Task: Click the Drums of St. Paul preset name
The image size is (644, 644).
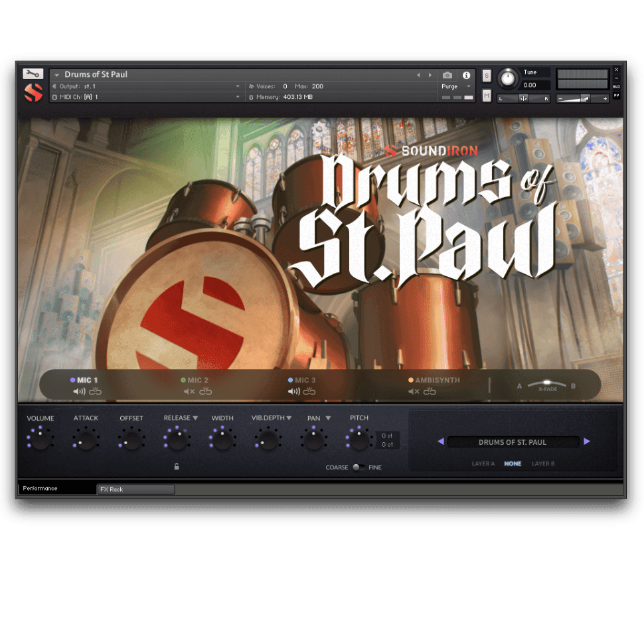Action: [513, 442]
